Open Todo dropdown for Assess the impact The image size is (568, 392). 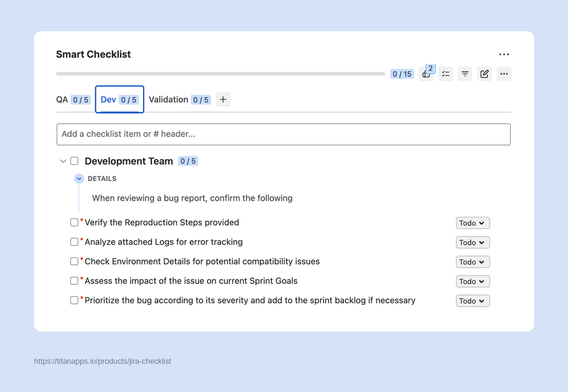[473, 282]
